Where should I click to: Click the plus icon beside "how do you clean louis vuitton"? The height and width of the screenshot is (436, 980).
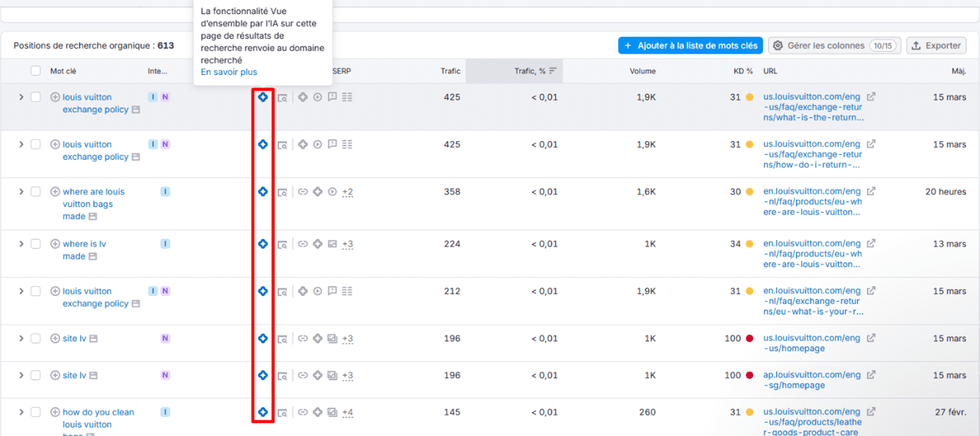click(55, 412)
